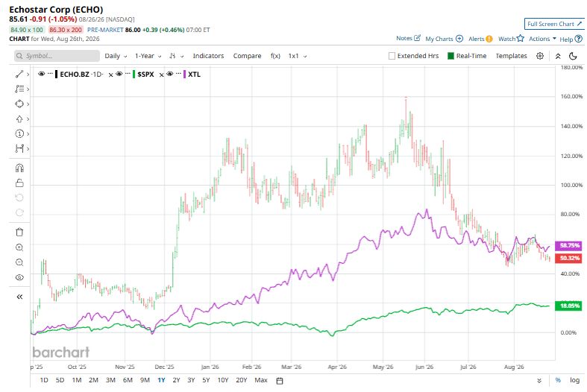Open Alerts for ECHO
Image resolution: width=587 pixels, height=392 pixels.
click(480, 39)
